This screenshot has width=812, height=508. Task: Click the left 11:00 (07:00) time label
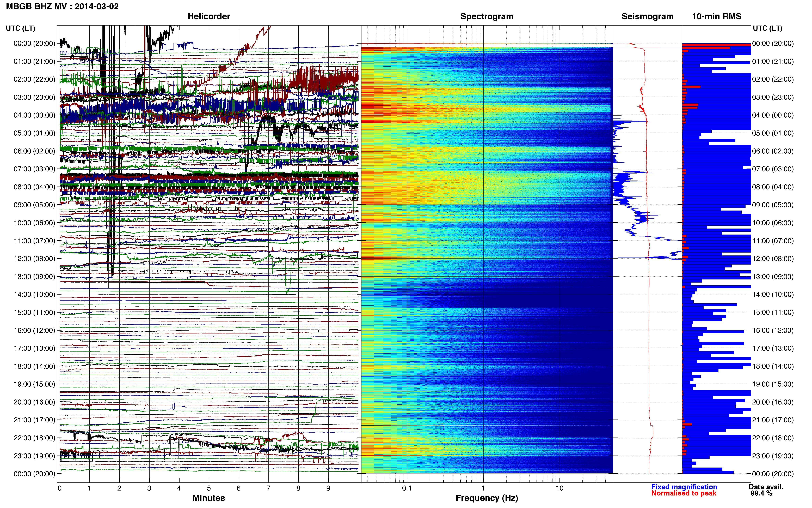point(34,241)
